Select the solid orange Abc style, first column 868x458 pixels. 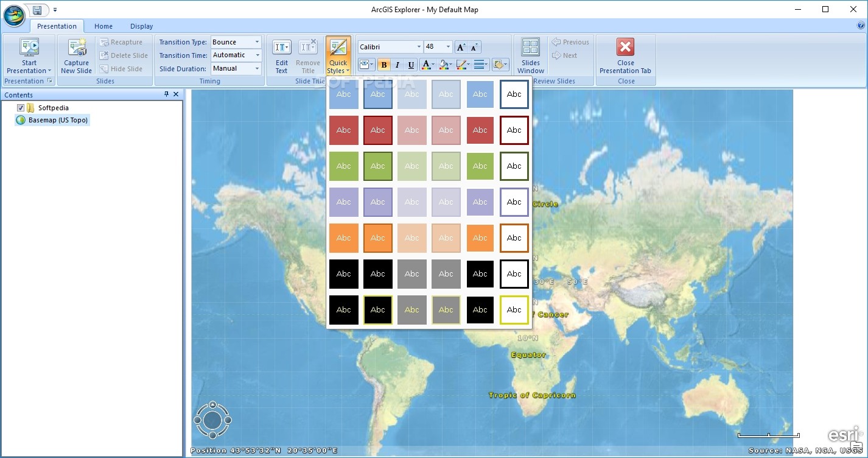pyautogui.click(x=344, y=238)
